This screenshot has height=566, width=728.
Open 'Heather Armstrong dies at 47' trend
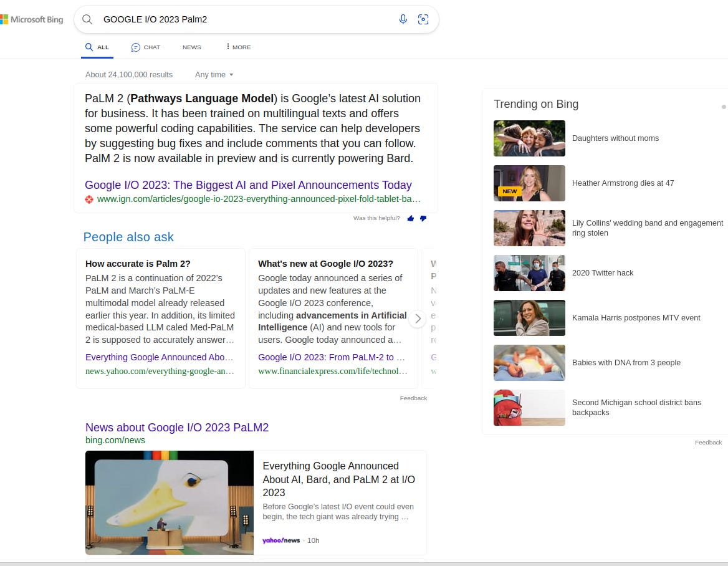click(623, 183)
